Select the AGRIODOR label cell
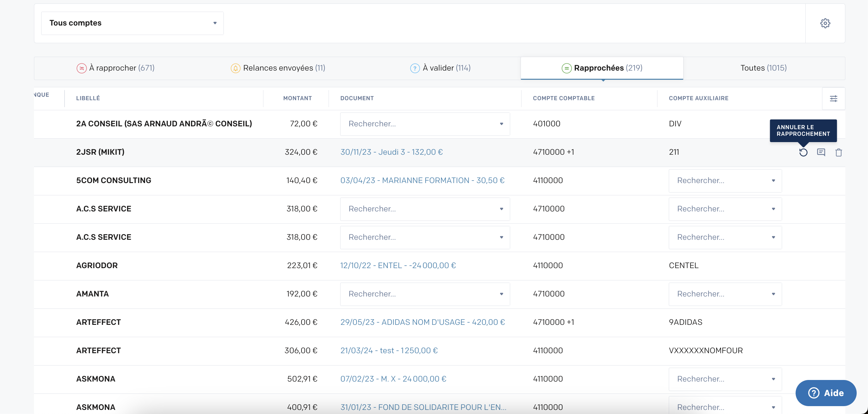 tap(97, 266)
